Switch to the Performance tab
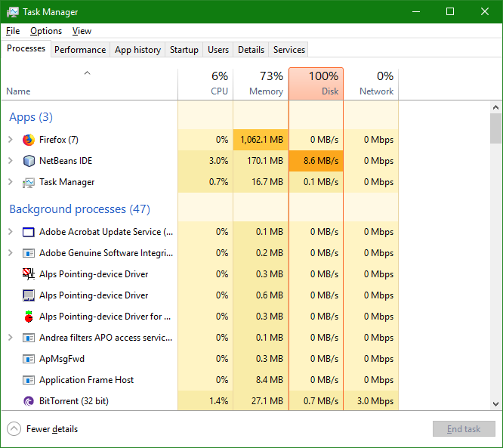 80,50
